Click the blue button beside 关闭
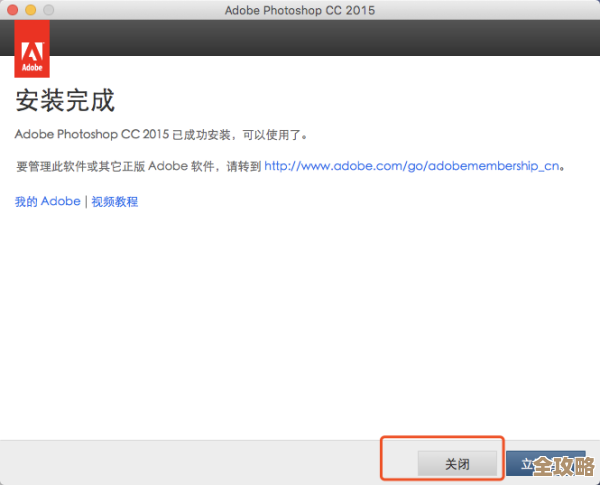 point(546,464)
